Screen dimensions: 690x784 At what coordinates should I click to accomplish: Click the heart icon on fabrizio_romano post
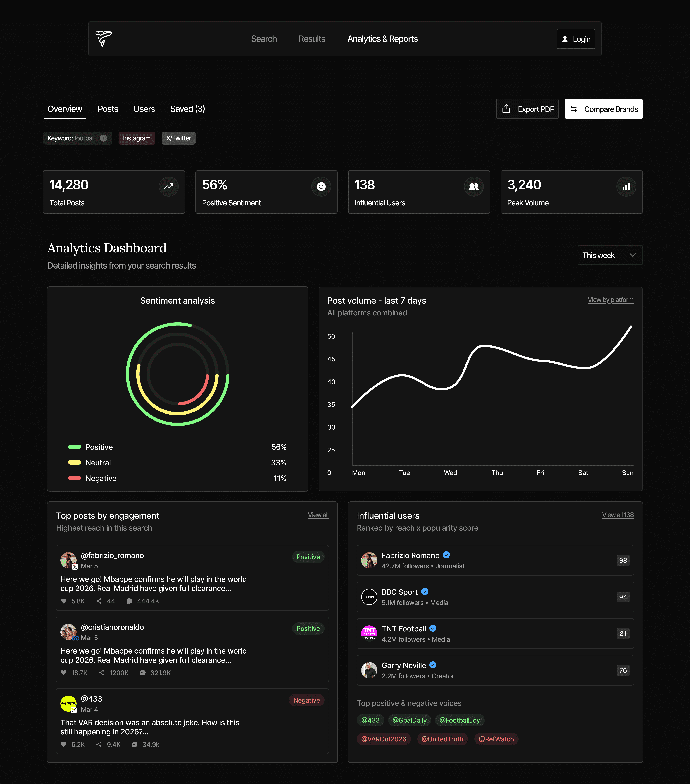[x=64, y=601]
